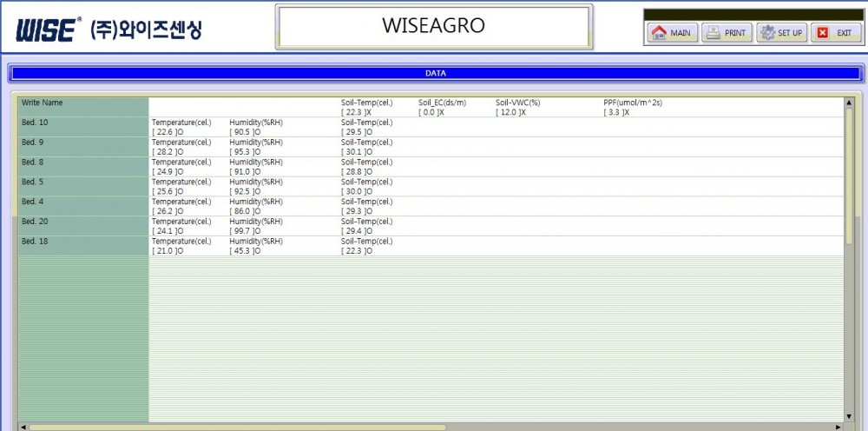The width and height of the screenshot is (868, 431).
Task: Click the SET UP gear icon
Action: (767, 33)
